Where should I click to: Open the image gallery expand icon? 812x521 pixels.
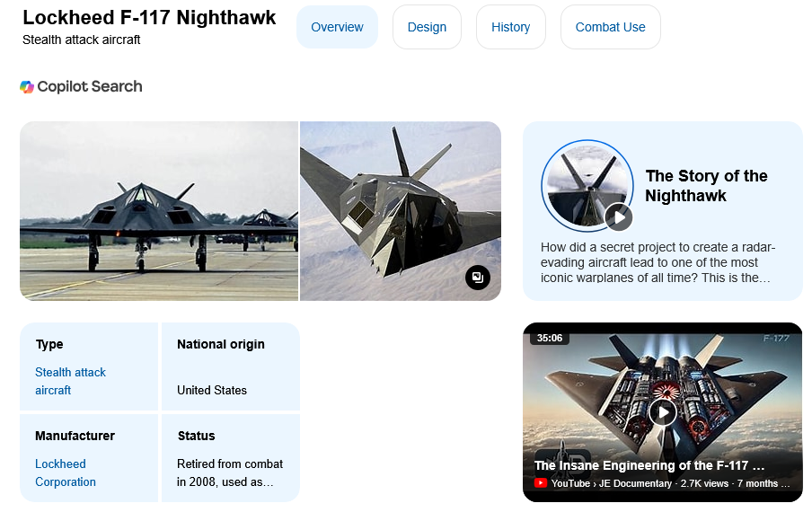pyautogui.click(x=478, y=278)
